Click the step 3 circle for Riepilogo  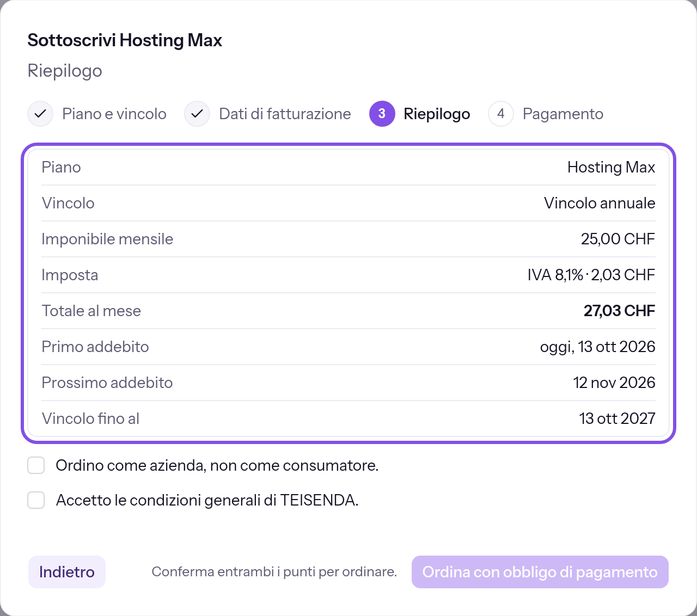[x=382, y=114]
